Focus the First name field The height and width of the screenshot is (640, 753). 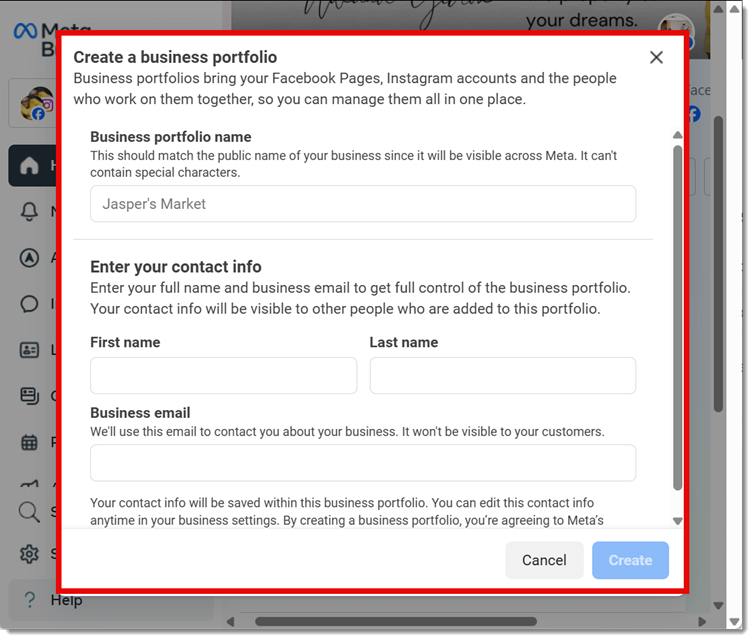(223, 375)
